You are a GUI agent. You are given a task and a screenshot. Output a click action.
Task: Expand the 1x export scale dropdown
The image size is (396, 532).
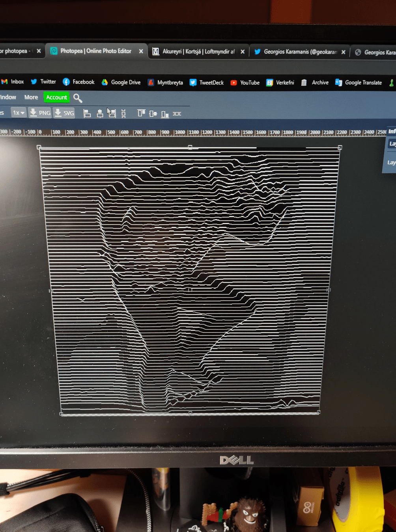pos(19,113)
